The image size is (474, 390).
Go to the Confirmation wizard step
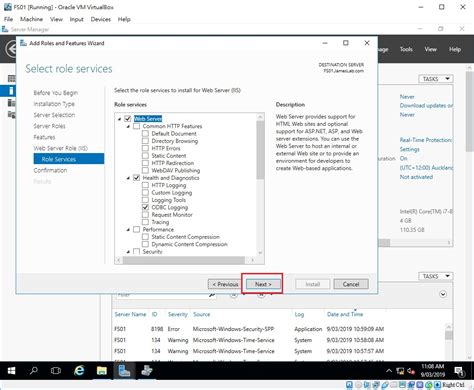[x=50, y=170]
